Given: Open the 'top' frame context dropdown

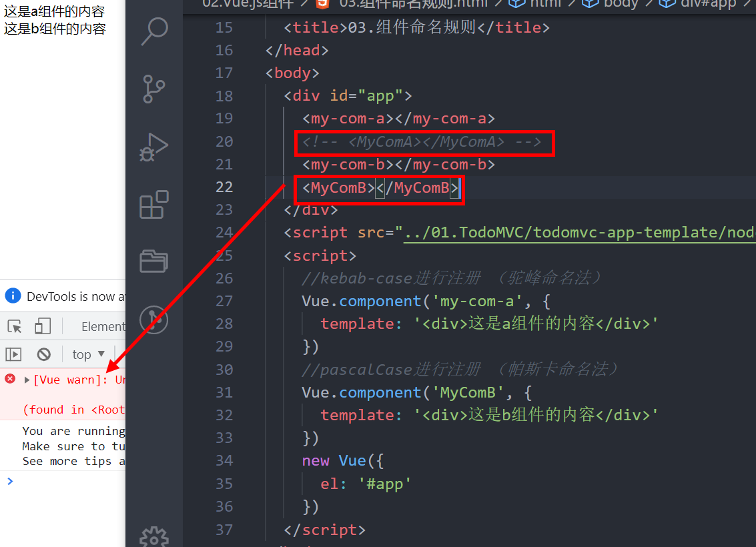Looking at the screenshot, I should pyautogui.click(x=87, y=354).
